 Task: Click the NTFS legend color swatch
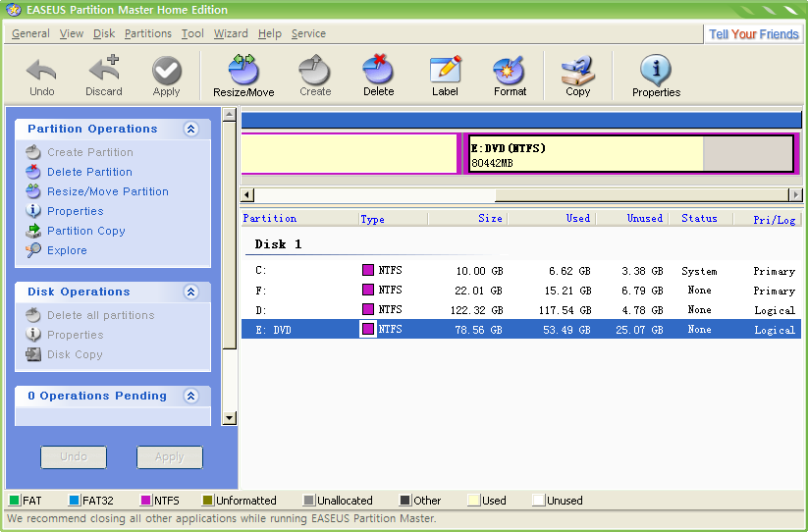point(146,500)
